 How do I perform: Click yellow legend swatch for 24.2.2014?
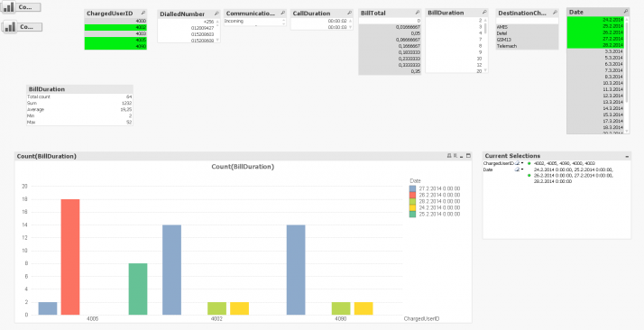(x=412, y=207)
